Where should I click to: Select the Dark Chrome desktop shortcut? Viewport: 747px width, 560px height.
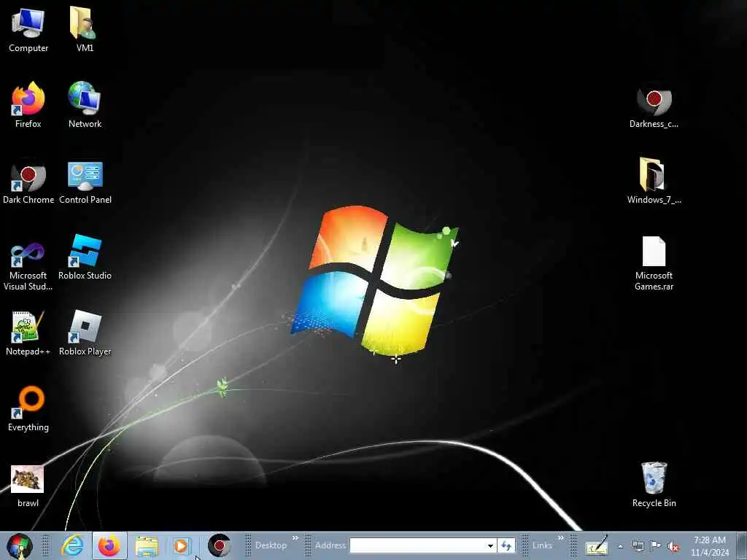(x=28, y=182)
